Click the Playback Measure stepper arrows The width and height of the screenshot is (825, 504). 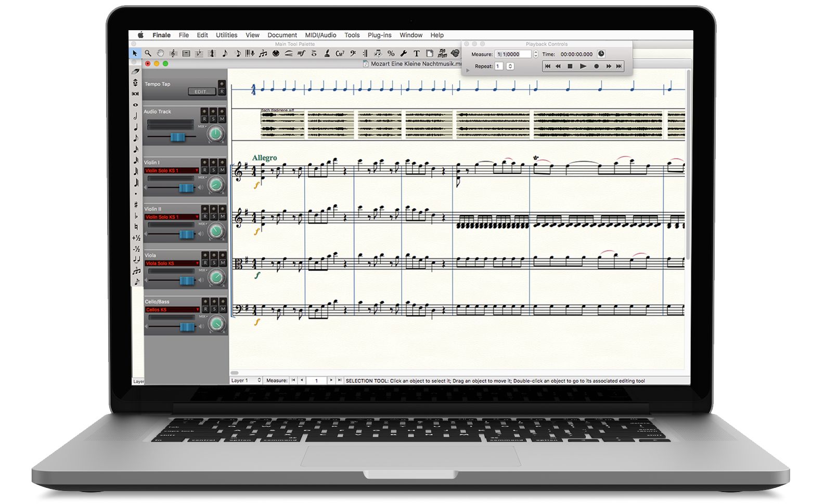(536, 54)
